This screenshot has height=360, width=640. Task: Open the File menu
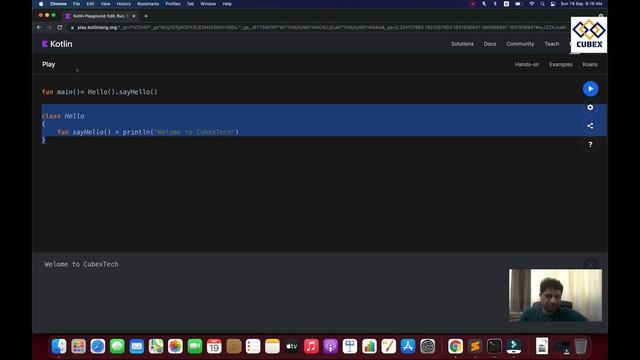coord(76,4)
